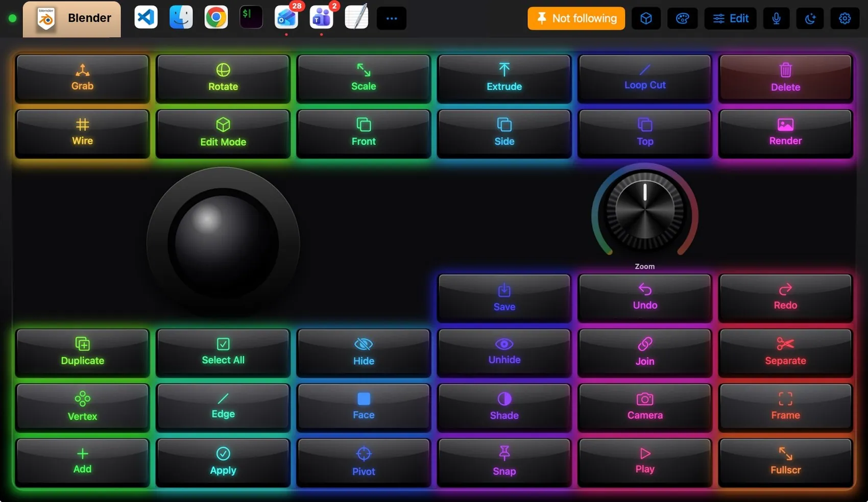The height and width of the screenshot is (502, 868).
Task: Switch to Side view key
Action: [x=504, y=133]
